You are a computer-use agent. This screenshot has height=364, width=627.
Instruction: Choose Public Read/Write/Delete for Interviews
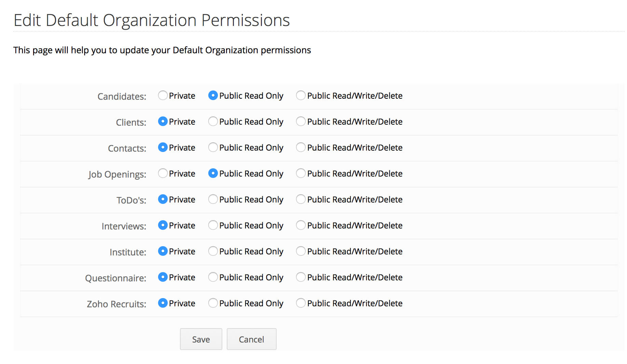pyautogui.click(x=301, y=225)
